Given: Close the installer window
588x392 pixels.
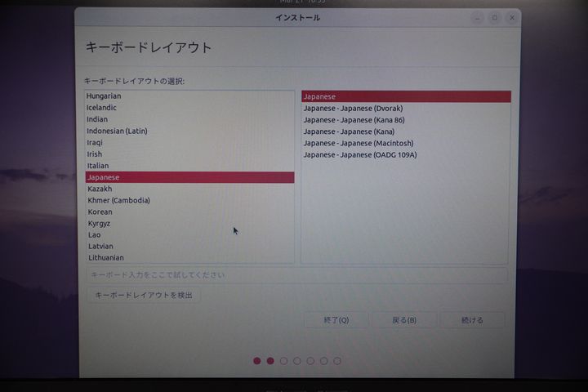Looking at the screenshot, I should point(512,18).
